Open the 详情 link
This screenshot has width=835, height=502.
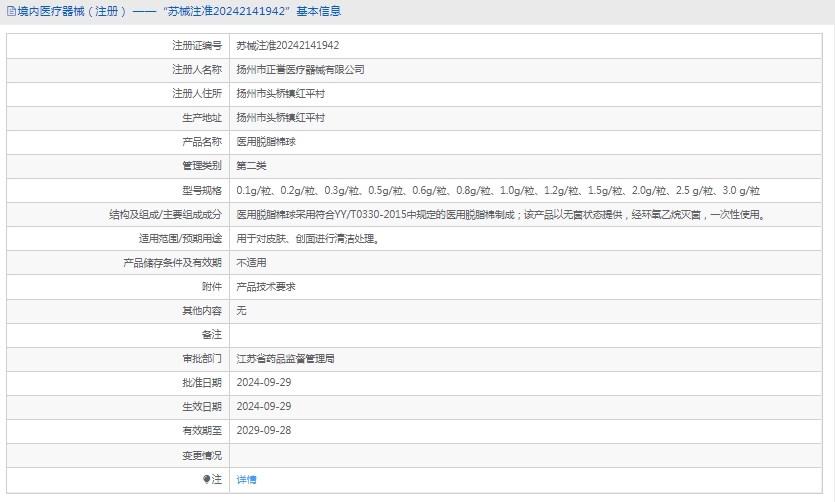(246, 479)
